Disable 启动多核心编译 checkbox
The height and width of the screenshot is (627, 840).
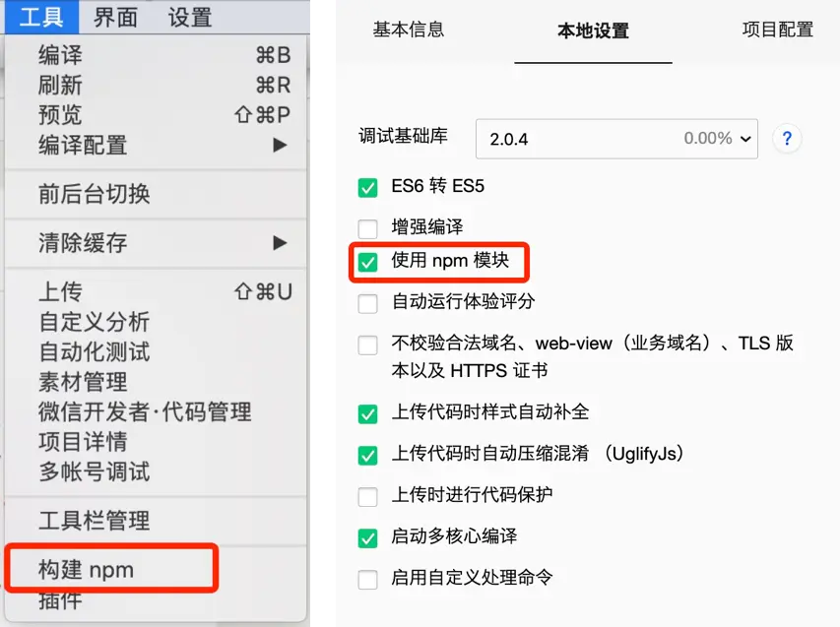click(367, 537)
